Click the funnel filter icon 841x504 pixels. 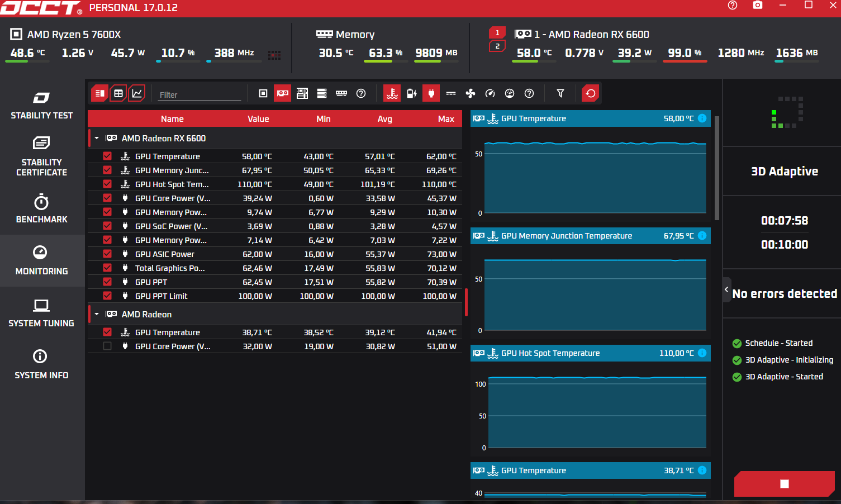point(560,93)
